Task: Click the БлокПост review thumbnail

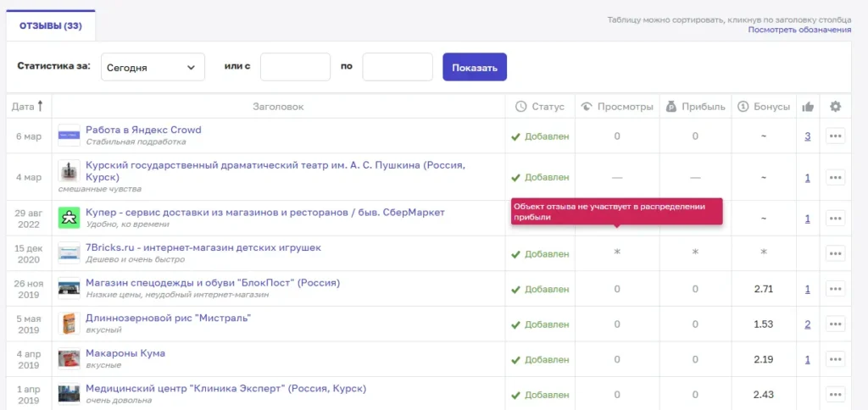Action: [70, 288]
